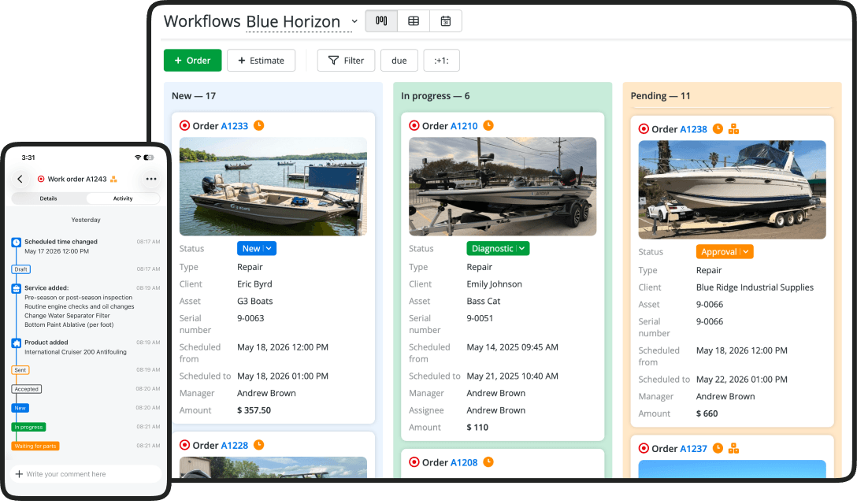The height and width of the screenshot is (504, 857).
Task: Click the due filter button
Action: click(399, 61)
